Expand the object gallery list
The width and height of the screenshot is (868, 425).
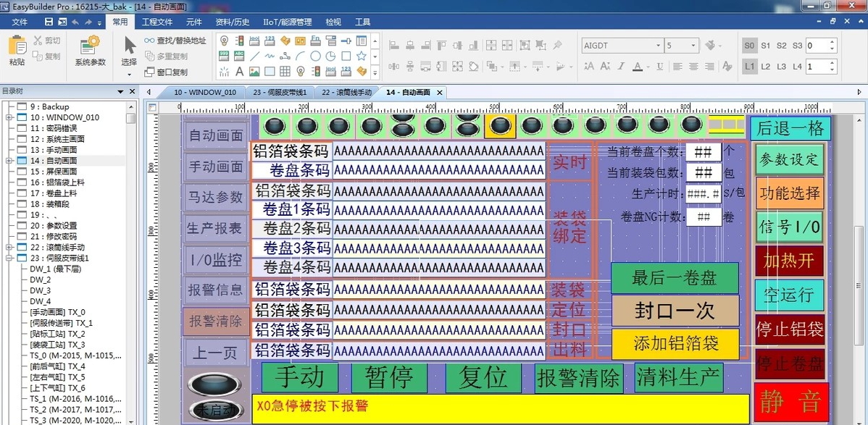click(x=375, y=72)
